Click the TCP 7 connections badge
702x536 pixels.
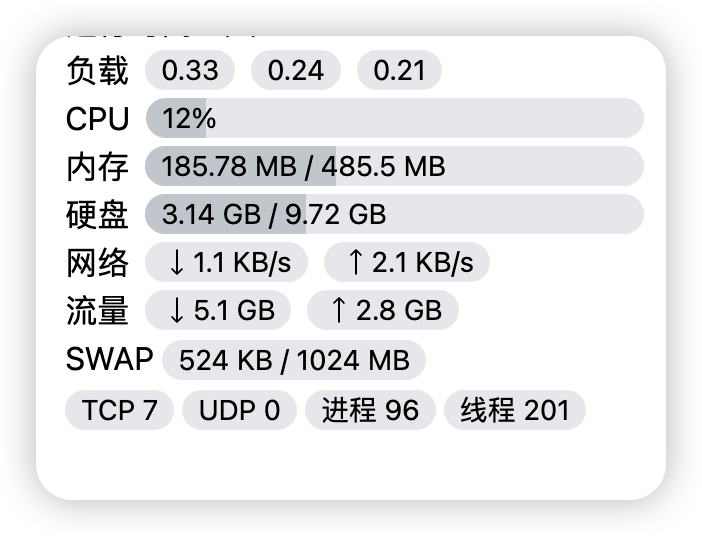119,410
